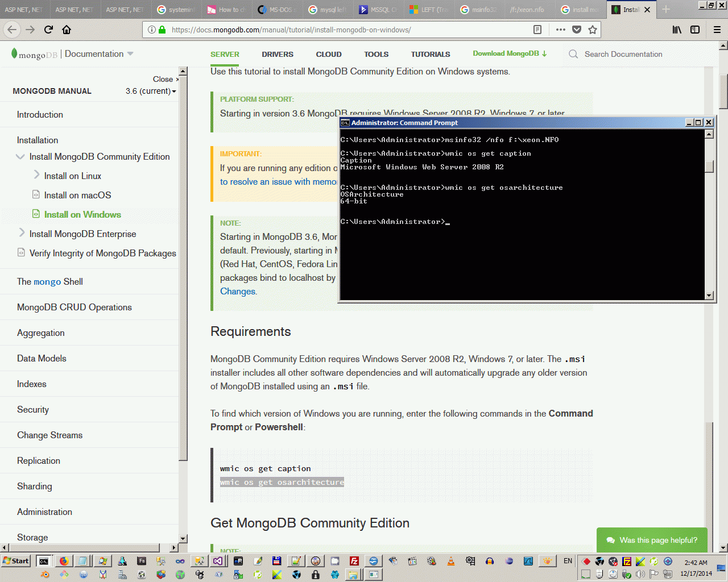Viewport: 728px width, 582px height.
Task: Open the Security sidebar section
Action: [x=33, y=409]
